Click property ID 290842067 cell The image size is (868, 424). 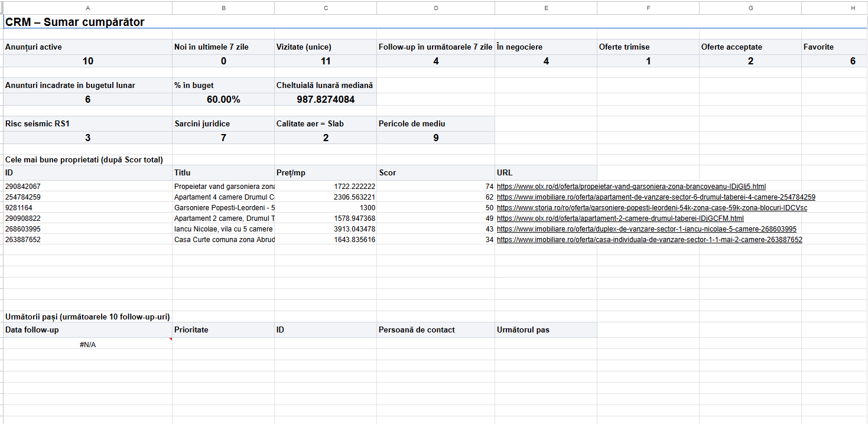click(87, 187)
